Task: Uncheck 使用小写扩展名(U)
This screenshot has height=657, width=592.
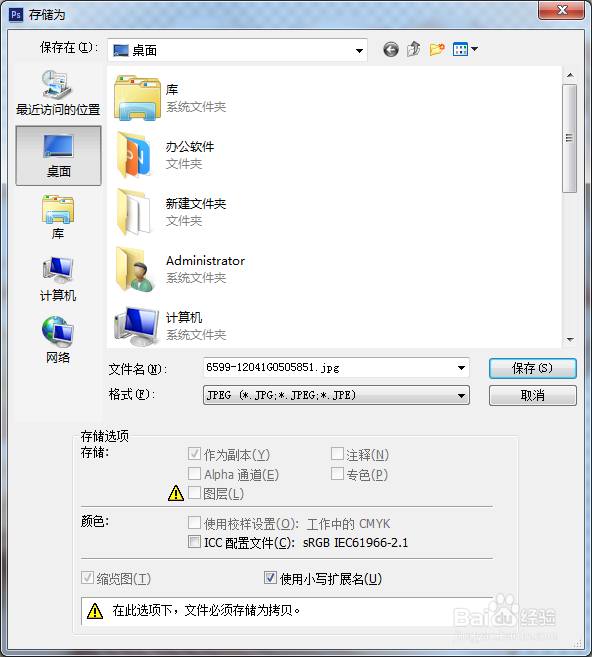Action: pyautogui.click(x=270, y=578)
